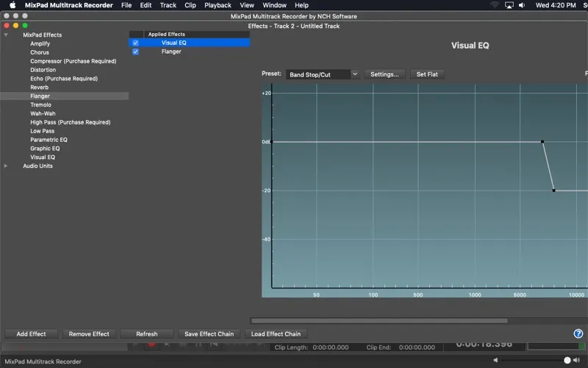Select Graphic EQ in effects list
Image resolution: width=588 pixels, height=368 pixels.
point(45,149)
